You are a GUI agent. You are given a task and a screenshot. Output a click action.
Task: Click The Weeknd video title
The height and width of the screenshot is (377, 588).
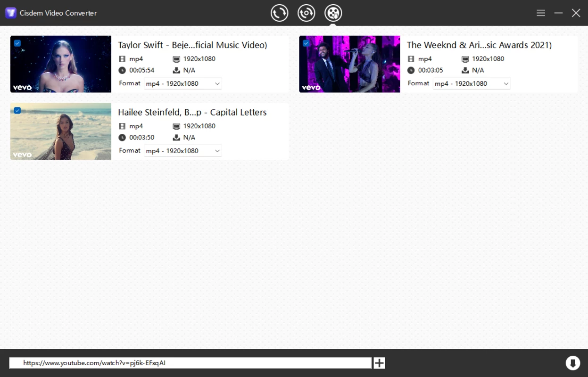479,45
